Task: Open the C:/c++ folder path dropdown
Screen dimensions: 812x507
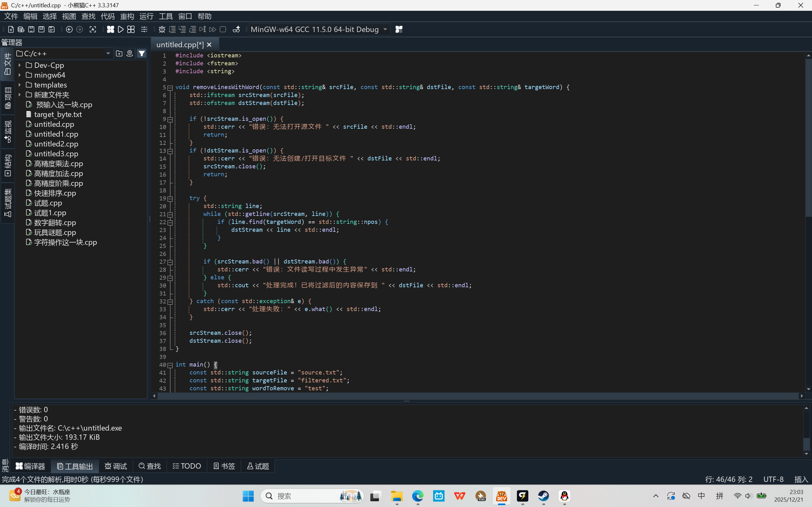Action: 108,53
